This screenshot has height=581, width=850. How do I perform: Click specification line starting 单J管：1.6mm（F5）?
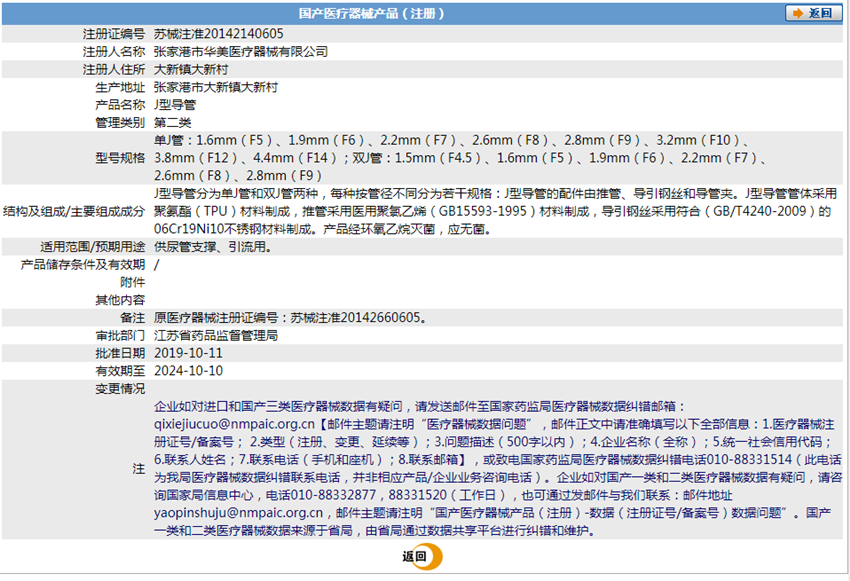pos(452,140)
